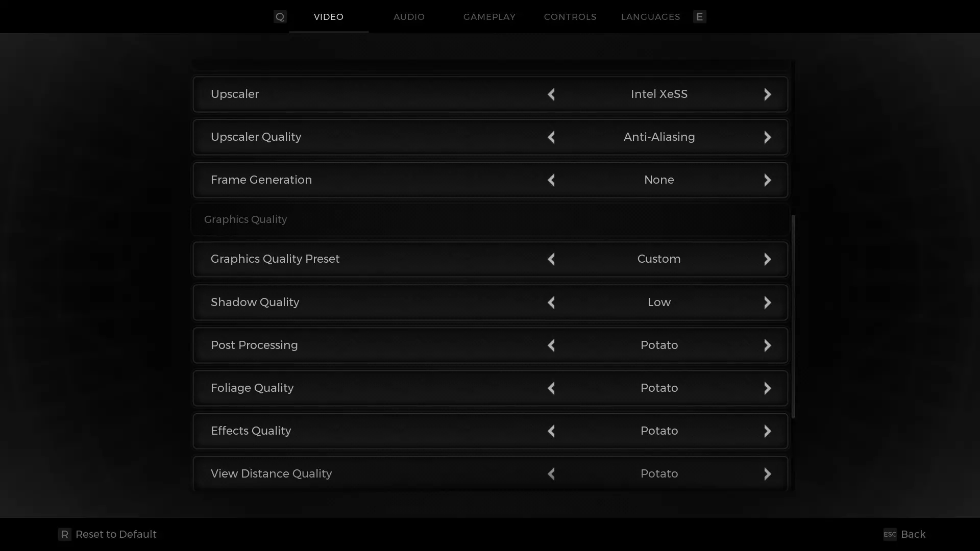The image size is (980, 551).
Task: Switch to the Audio tab
Action: [409, 17]
